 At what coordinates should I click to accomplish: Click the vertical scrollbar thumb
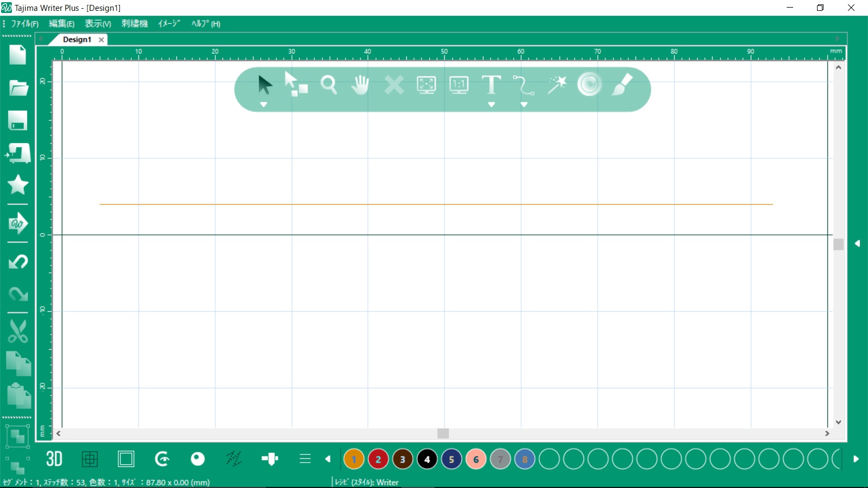(x=839, y=245)
